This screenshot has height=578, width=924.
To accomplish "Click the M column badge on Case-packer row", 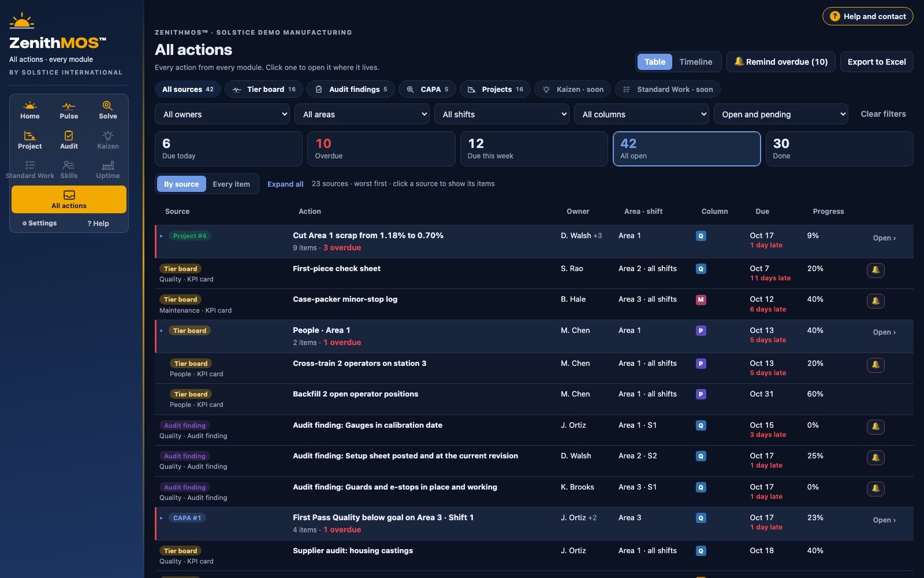I will (x=701, y=300).
